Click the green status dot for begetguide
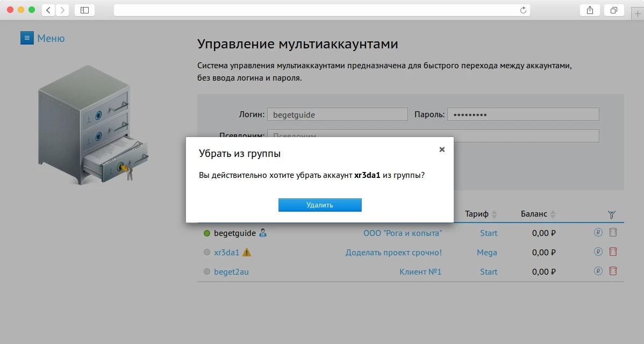 [x=207, y=233]
